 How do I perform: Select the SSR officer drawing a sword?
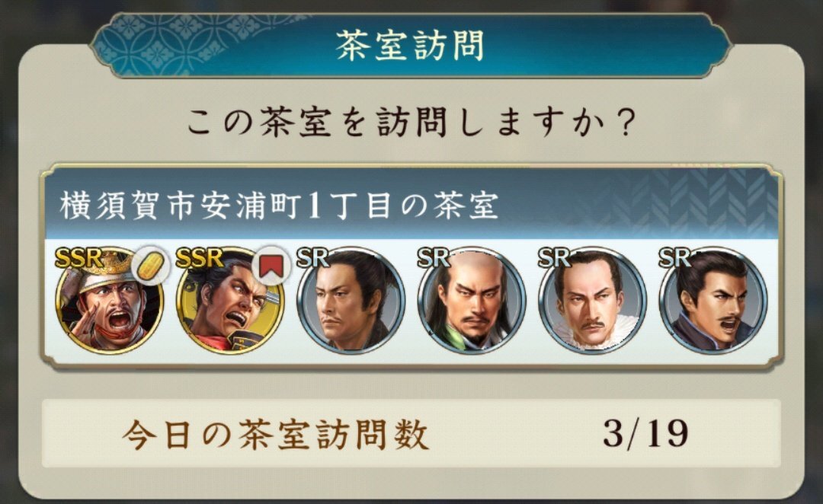(x=230, y=301)
